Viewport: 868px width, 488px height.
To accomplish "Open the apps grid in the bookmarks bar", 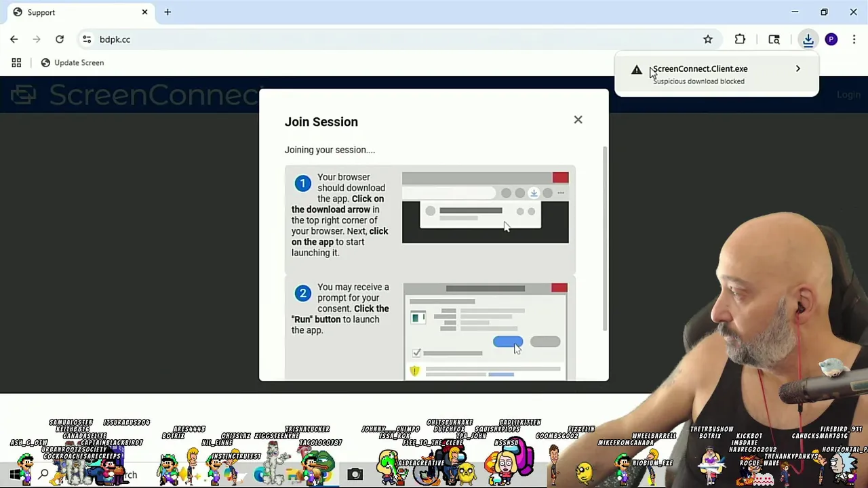I will pos(16,62).
